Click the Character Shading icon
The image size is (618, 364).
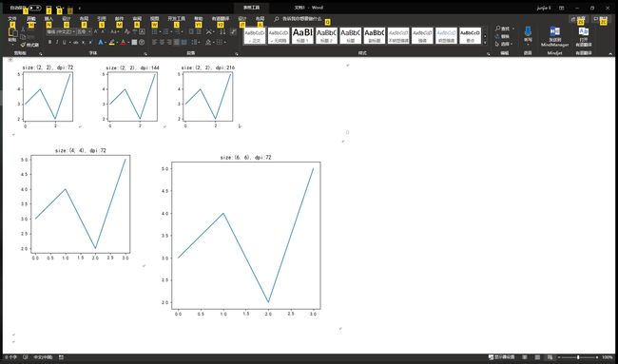coord(134,42)
